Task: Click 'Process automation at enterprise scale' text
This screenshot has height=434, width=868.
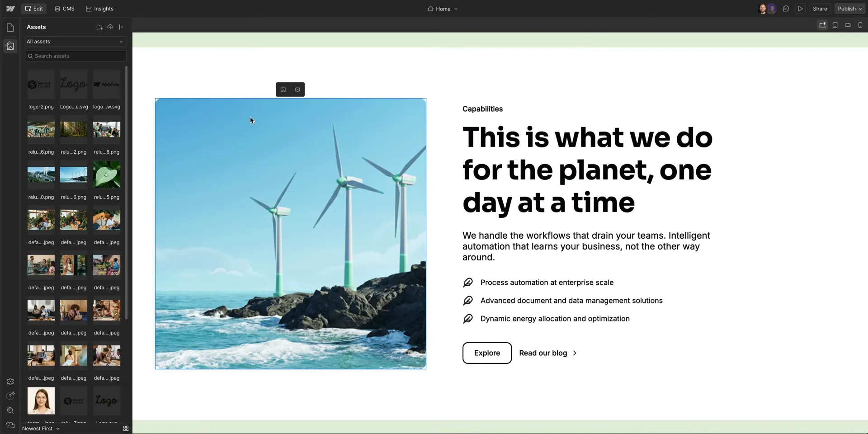Action: 547,283
